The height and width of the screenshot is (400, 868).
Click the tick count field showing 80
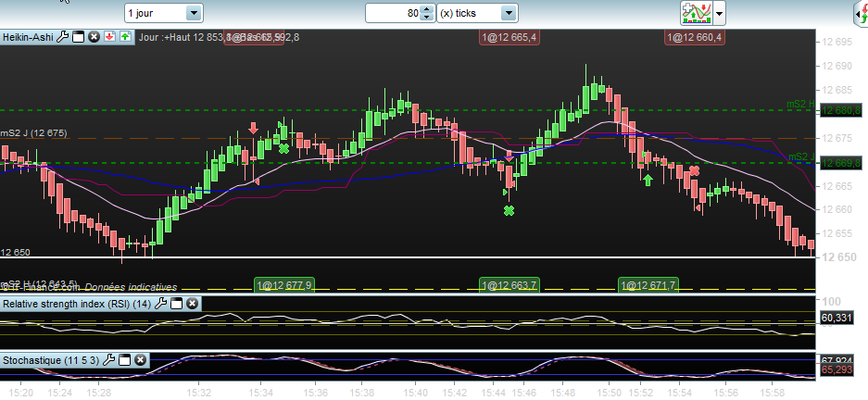point(393,13)
